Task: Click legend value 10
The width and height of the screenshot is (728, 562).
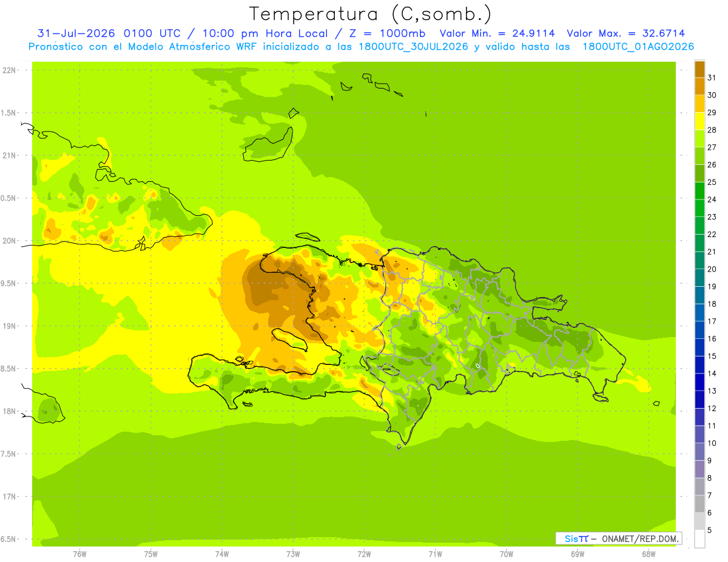Action: coord(712,443)
